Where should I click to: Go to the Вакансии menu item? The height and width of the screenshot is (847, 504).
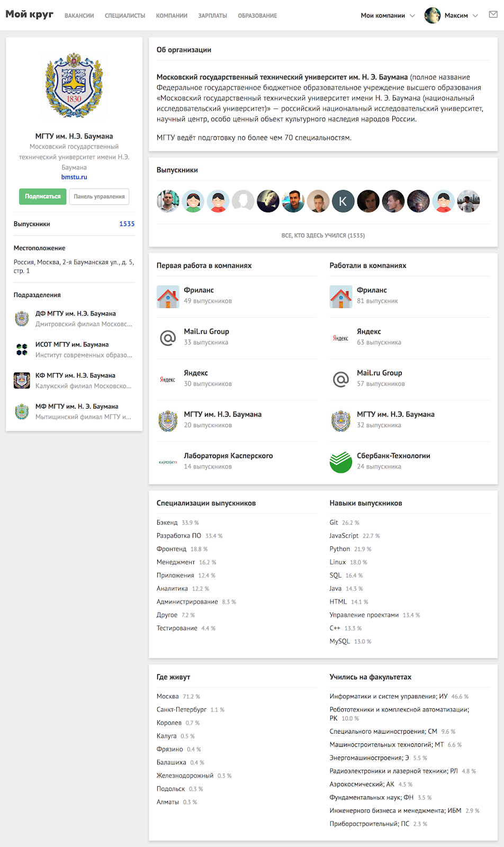[79, 16]
